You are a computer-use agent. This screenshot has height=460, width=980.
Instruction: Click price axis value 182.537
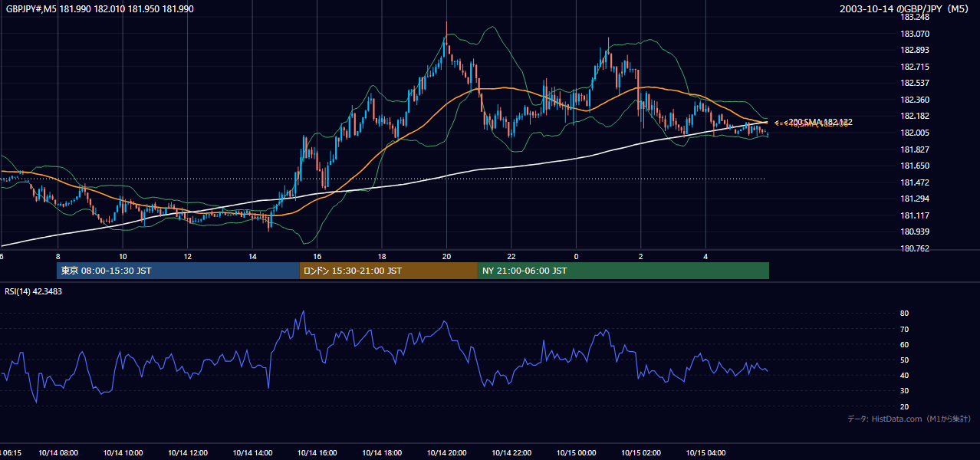[916, 83]
